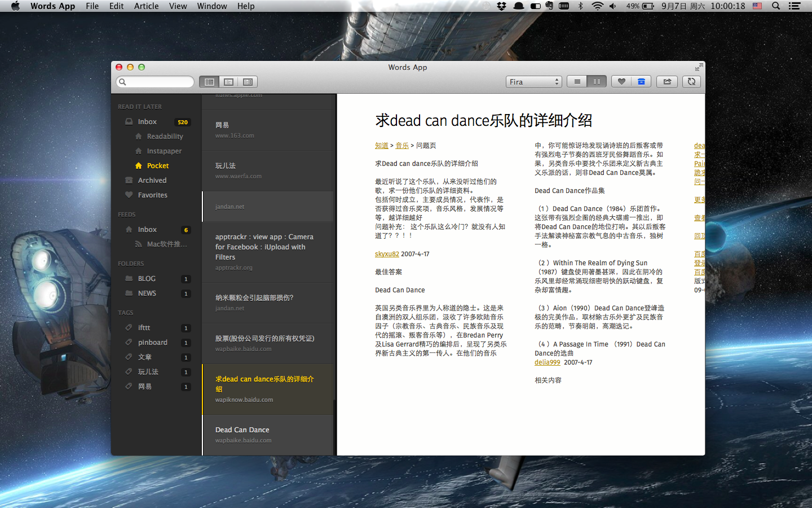Click the Archived box icon in sidebar
The height and width of the screenshot is (508, 812).
point(129,181)
